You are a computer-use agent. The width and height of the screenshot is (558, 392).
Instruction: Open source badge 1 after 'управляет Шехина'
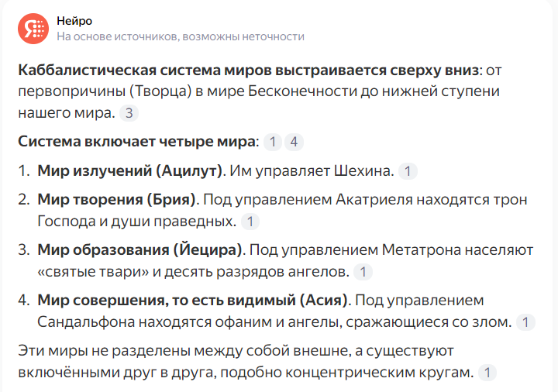[408, 171]
